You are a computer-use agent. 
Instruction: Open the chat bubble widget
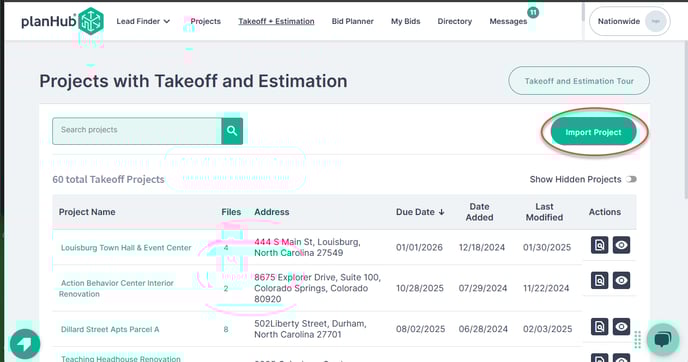[663, 339]
